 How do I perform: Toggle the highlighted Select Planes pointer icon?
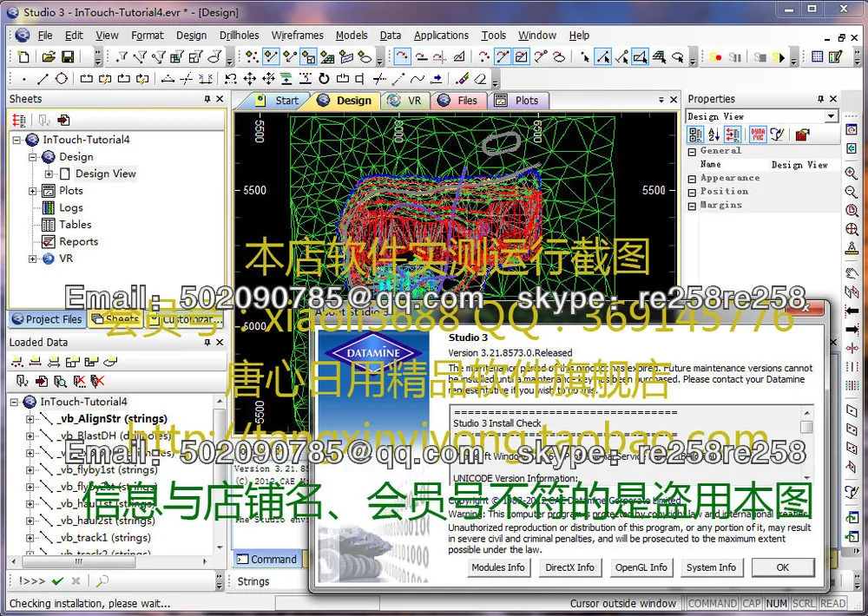[x=640, y=56]
